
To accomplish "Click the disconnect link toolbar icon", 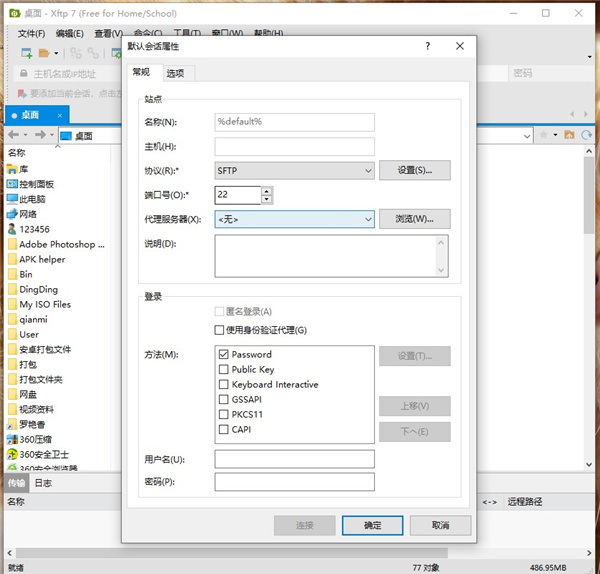I will pyautogui.click(x=93, y=53).
